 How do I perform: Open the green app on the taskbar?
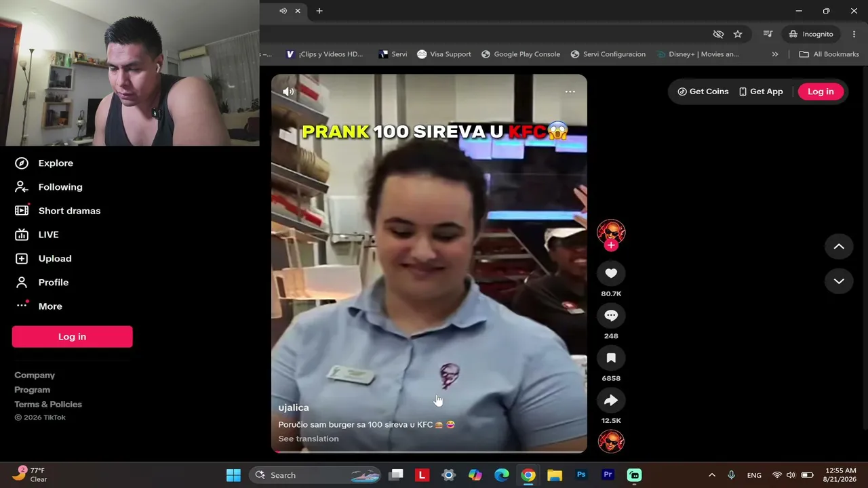pyautogui.click(x=634, y=475)
